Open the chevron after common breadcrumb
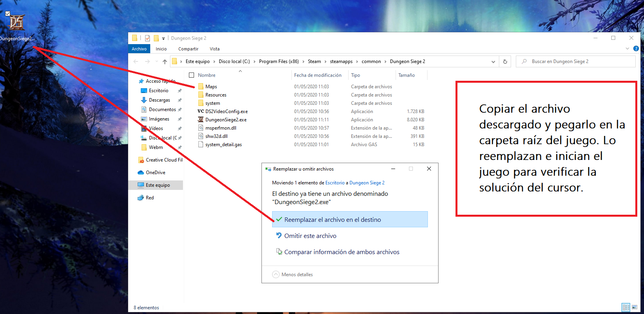 pyautogui.click(x=385, y=61)
